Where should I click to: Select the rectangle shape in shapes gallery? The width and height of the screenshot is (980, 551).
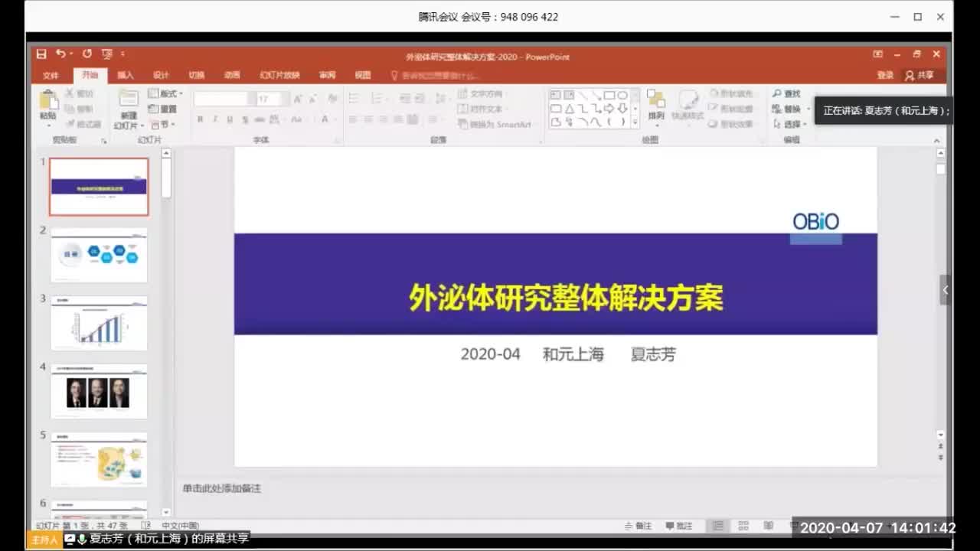pos(609,95)
